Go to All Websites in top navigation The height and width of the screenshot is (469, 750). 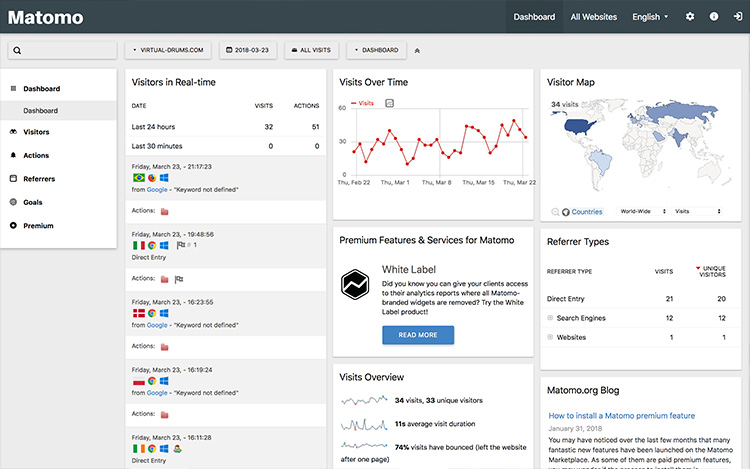coord(594,17)
